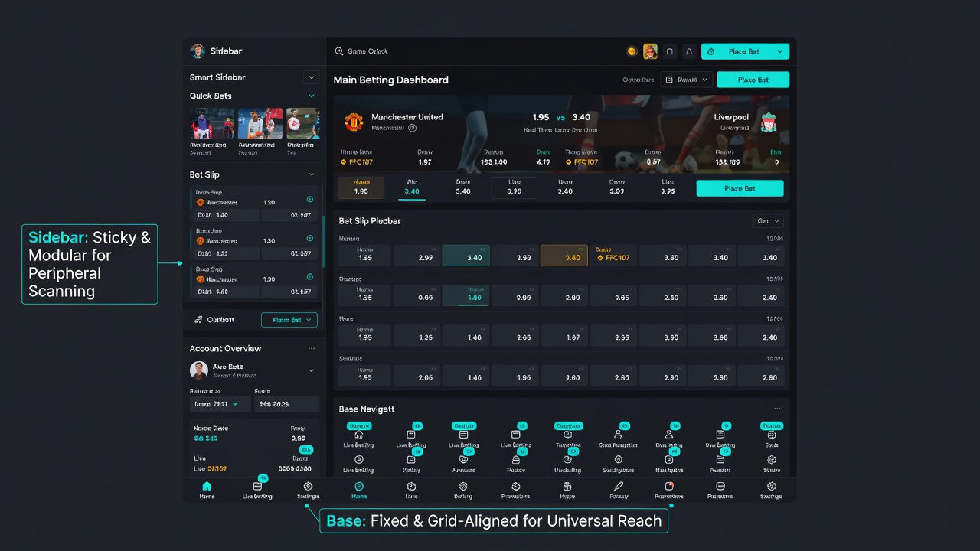Open the header Place Bet dropdown arrow
This screenshot has width=980, height=551.
click(x=779, y=51)
